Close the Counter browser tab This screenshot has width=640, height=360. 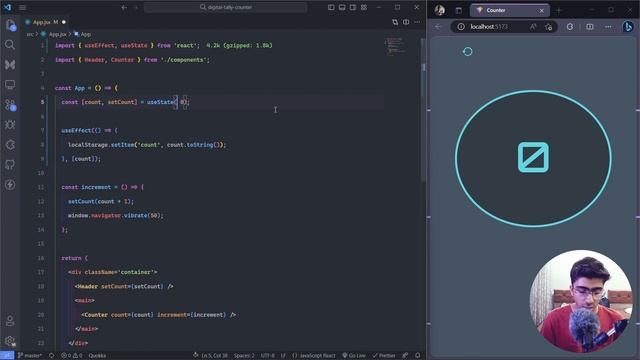[542, 11]
